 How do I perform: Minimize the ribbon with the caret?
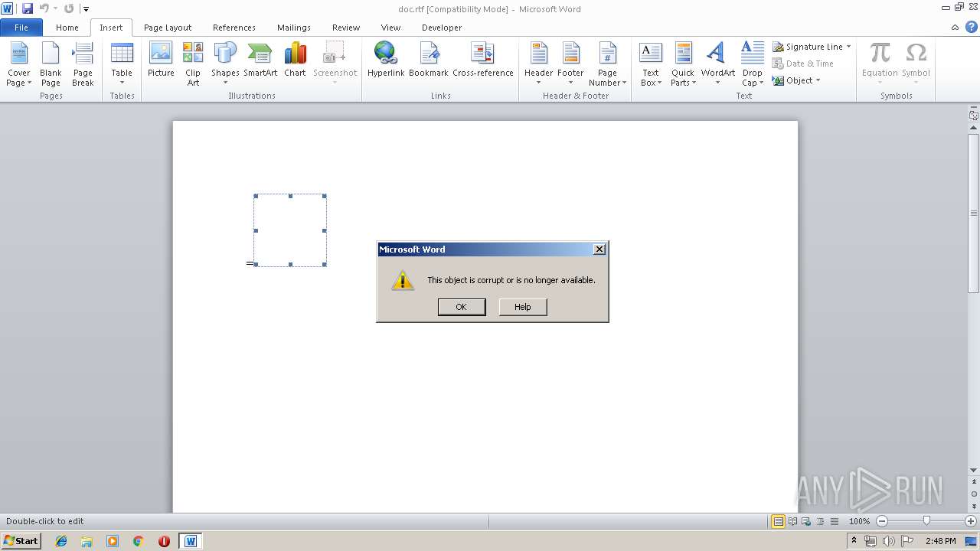click(x=955, y=28)
